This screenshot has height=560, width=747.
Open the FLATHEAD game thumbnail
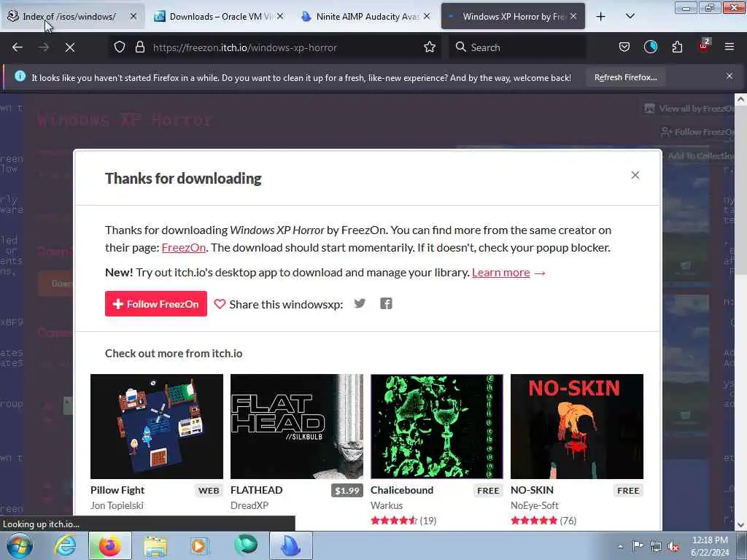tap(297, 426)
